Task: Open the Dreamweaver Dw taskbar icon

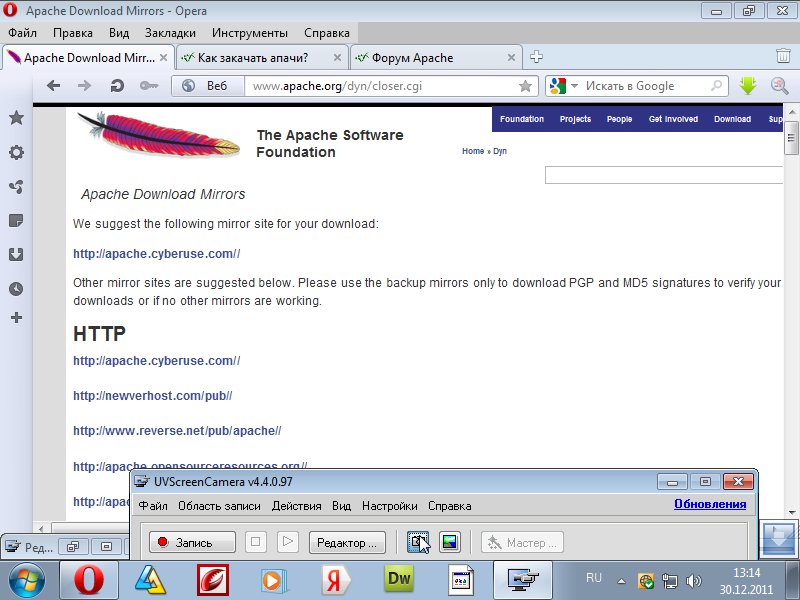Action: click(399, 579)
